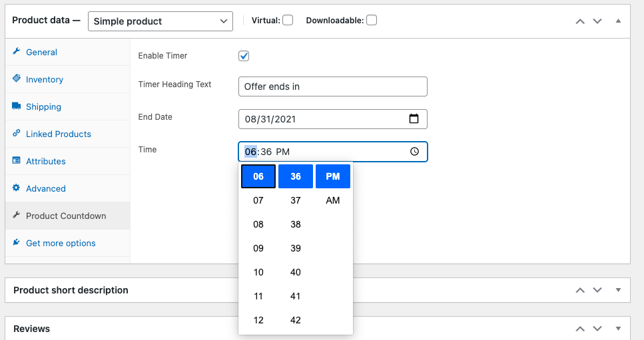Expand the Reviews panel
Viewport: 644px width, 340px height.
pos(618,329)
